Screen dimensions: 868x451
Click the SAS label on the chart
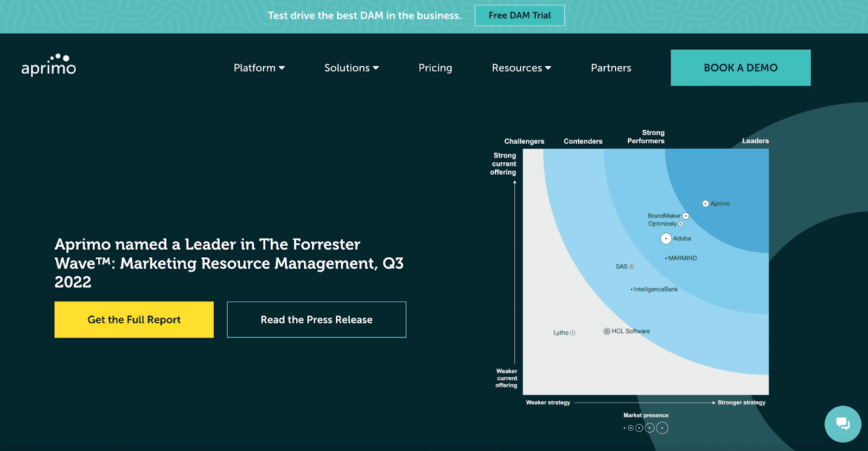(x=622, y=266)
